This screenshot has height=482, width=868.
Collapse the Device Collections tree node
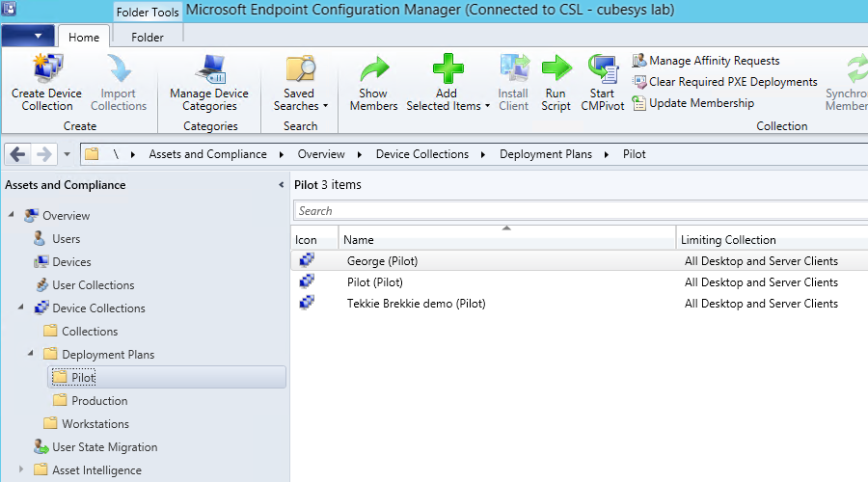click(22, 308)
